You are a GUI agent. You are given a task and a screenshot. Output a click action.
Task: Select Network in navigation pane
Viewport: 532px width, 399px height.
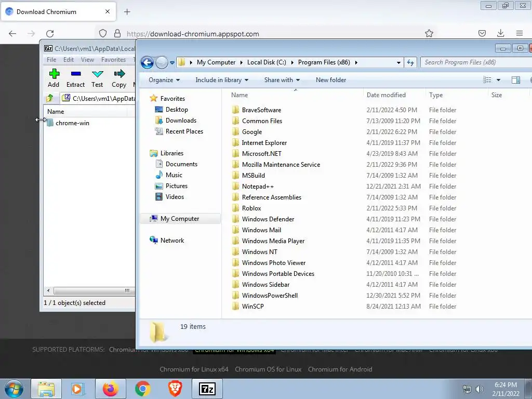(167, 240)
